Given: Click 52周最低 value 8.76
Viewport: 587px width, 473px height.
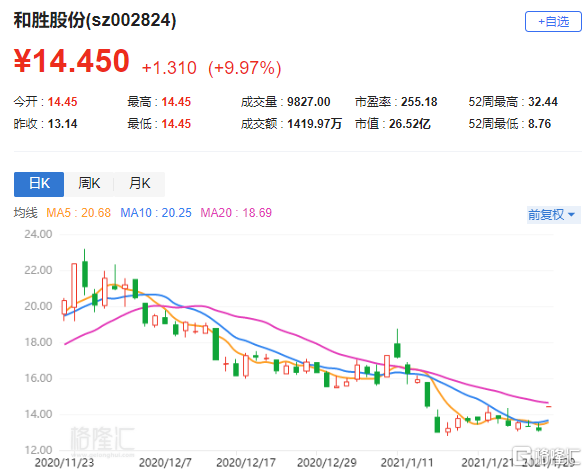Looking at the screenshot, I should coord(539,124).
